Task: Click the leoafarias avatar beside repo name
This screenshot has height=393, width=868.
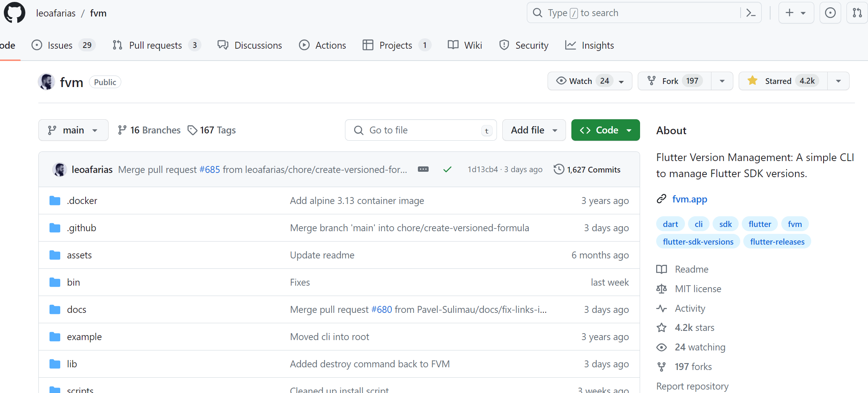Action: 46,82
